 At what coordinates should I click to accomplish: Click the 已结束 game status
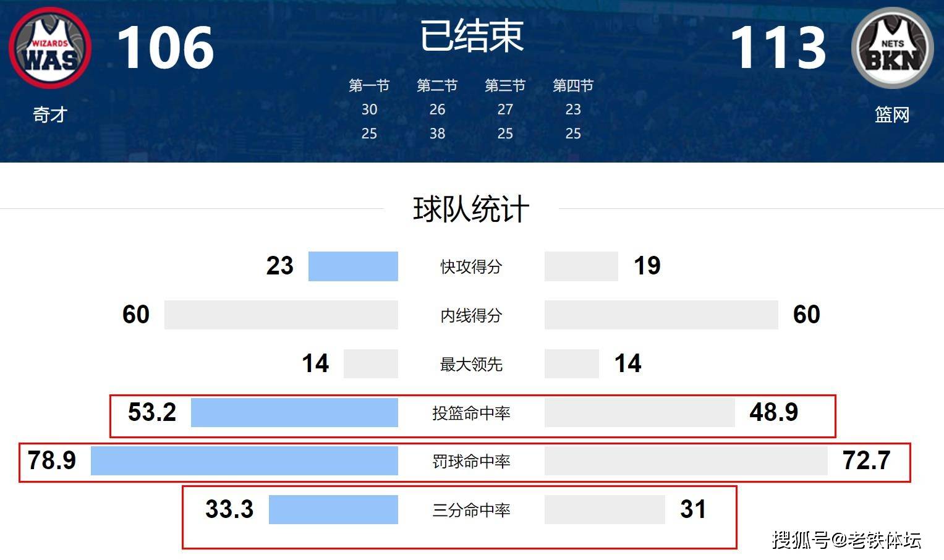(472, 36)
